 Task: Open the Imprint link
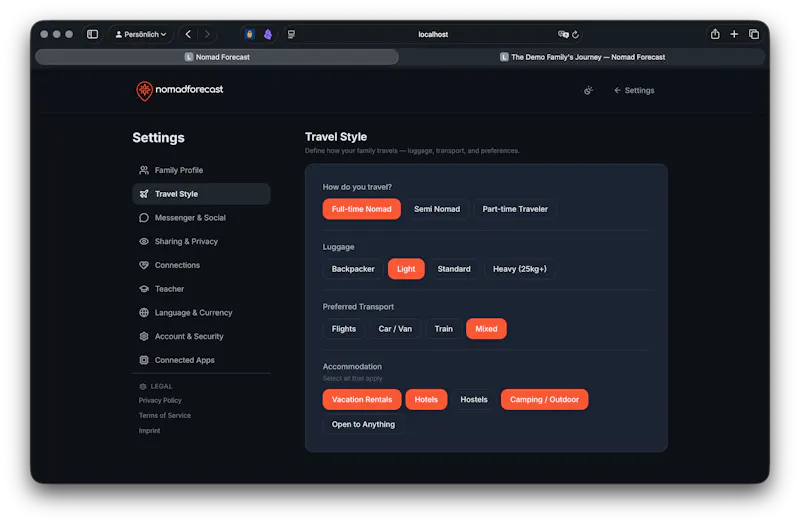point(149,431)
